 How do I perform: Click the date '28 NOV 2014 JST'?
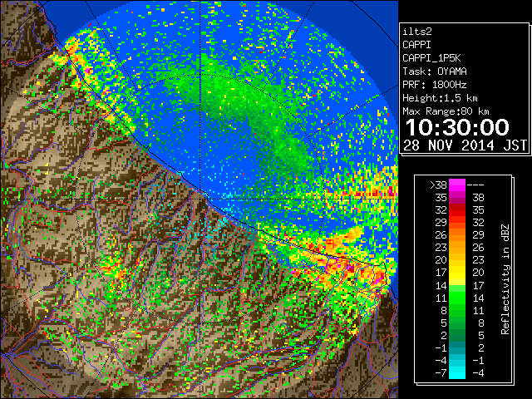(x=465, y=145)
